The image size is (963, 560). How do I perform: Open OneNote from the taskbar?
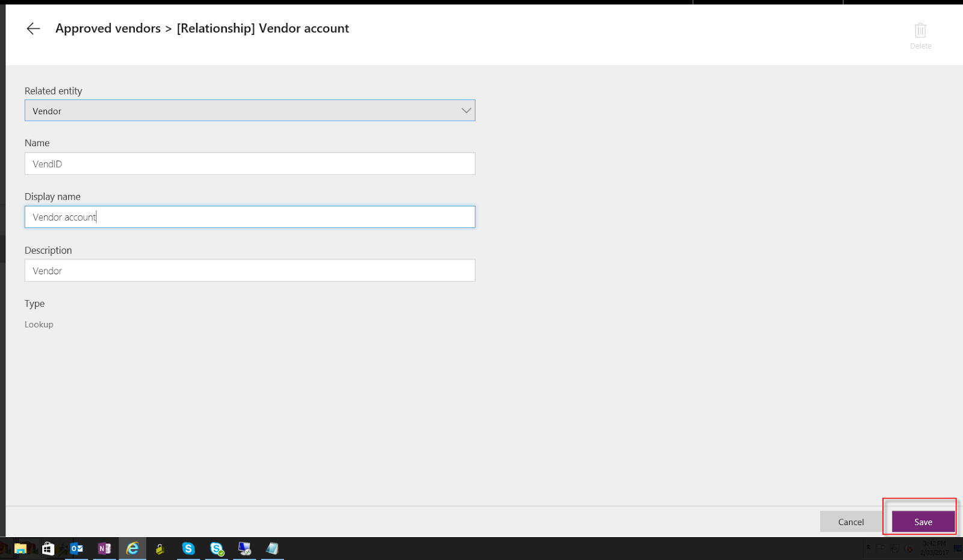pos(105,548)
